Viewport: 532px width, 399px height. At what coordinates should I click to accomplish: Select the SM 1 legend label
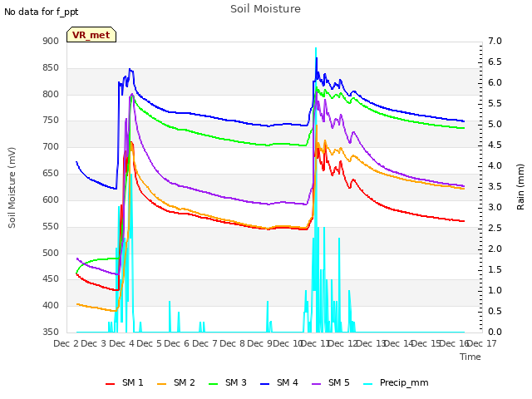point(133,382)
